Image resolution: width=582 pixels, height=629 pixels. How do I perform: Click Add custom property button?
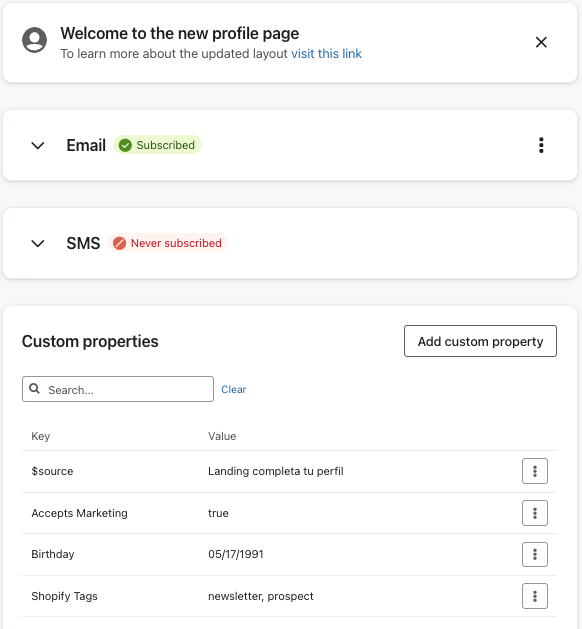tap(480, 341)
